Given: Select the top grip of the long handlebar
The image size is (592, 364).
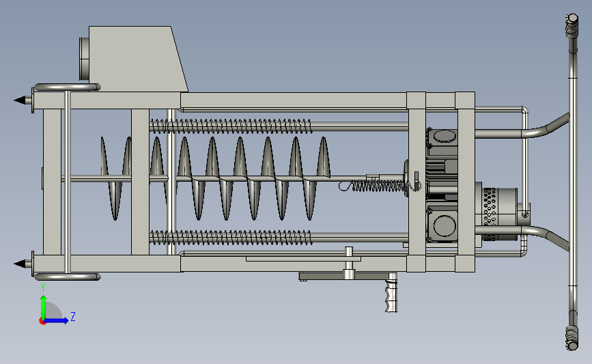Looking at the screenshot, I should pos(572,26).
